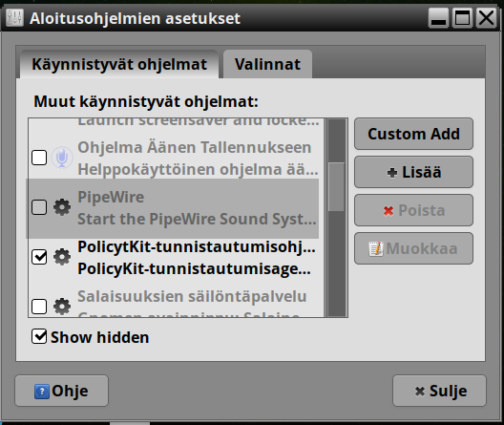
Task: Click the Lisää button
Action: pos(413,172)
